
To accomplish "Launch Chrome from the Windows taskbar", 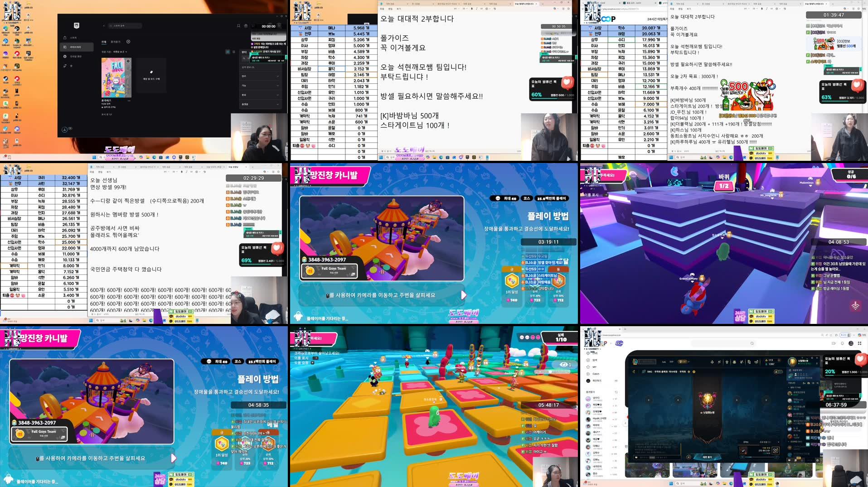I will coord(141,158).
